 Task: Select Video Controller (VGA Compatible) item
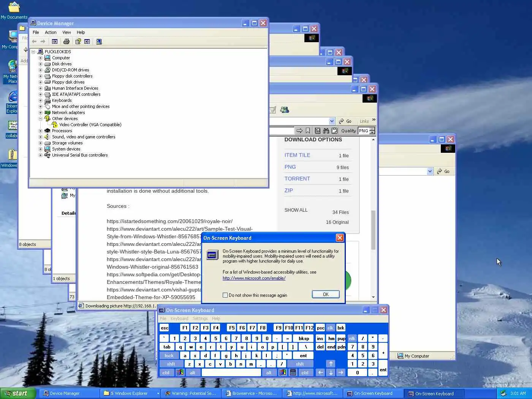(90, 125)
